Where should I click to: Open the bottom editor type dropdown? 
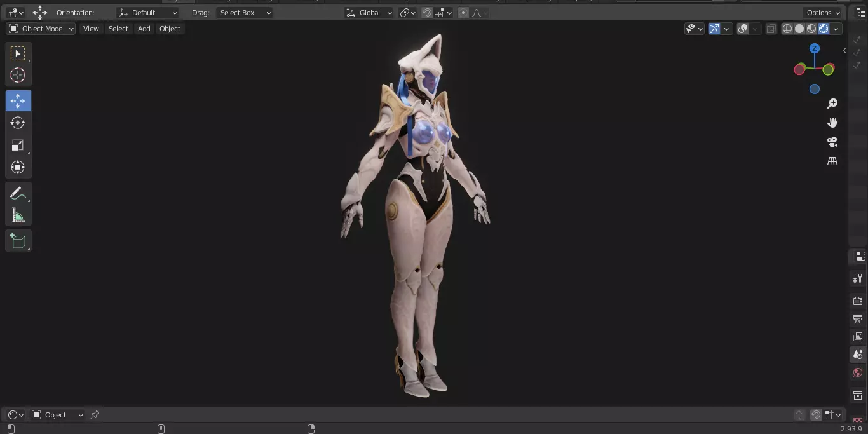(15, 415)
